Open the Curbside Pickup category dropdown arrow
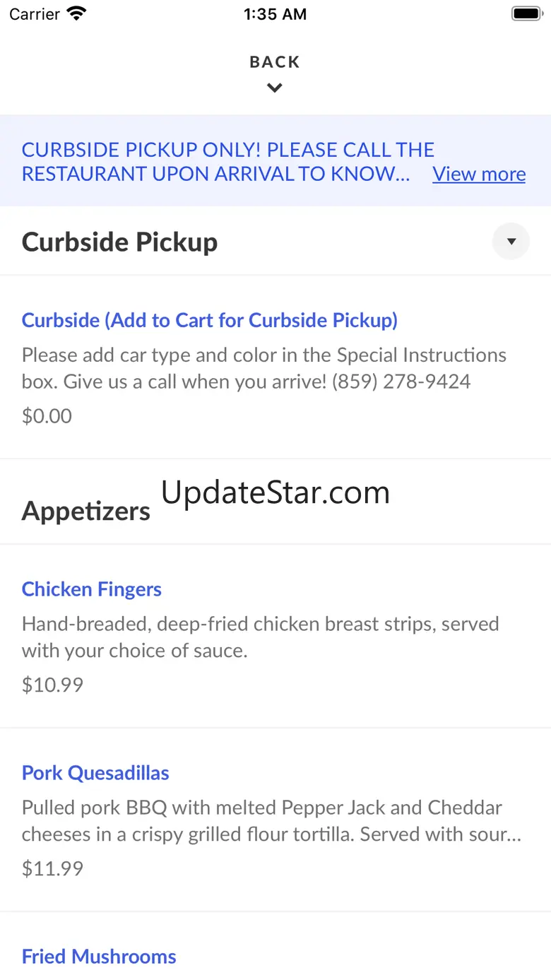The width and height of the screenshot is (551, 980). pos(511,242)
